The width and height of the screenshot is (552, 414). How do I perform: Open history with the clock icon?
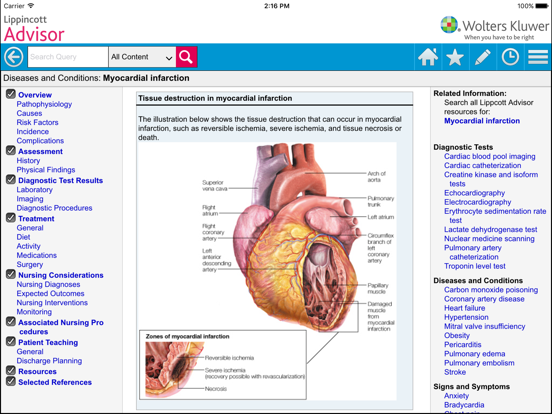[510, 57]
